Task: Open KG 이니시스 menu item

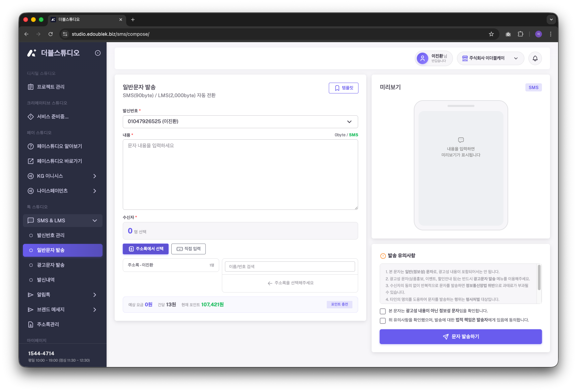Action: [x=63, y=176]
